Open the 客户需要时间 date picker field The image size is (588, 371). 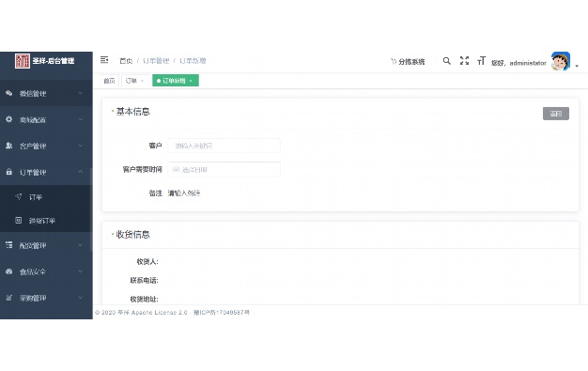pos(224,170)
